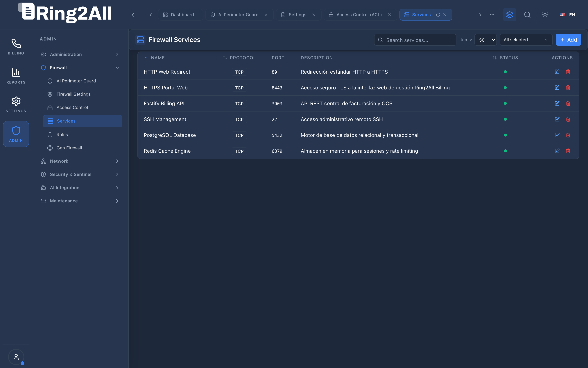The width and height of the screenshot is (588, 368).
Task: Focus the Search services input field
Action: 415,40
